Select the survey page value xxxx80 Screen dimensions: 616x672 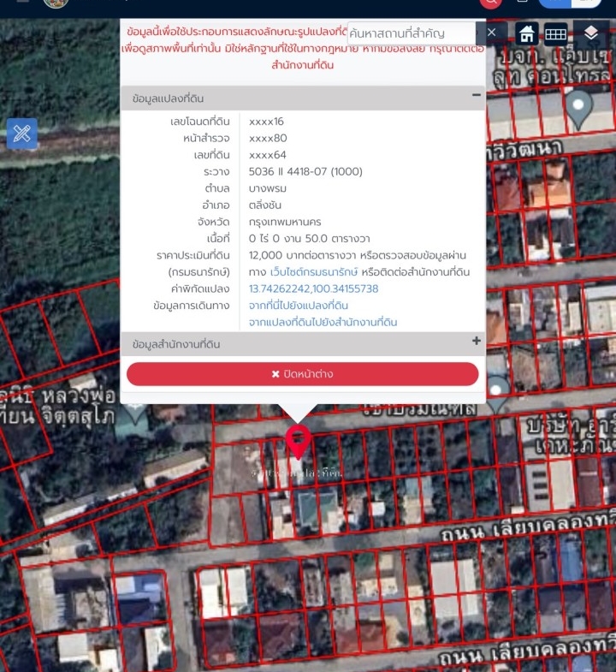(268, 138)
